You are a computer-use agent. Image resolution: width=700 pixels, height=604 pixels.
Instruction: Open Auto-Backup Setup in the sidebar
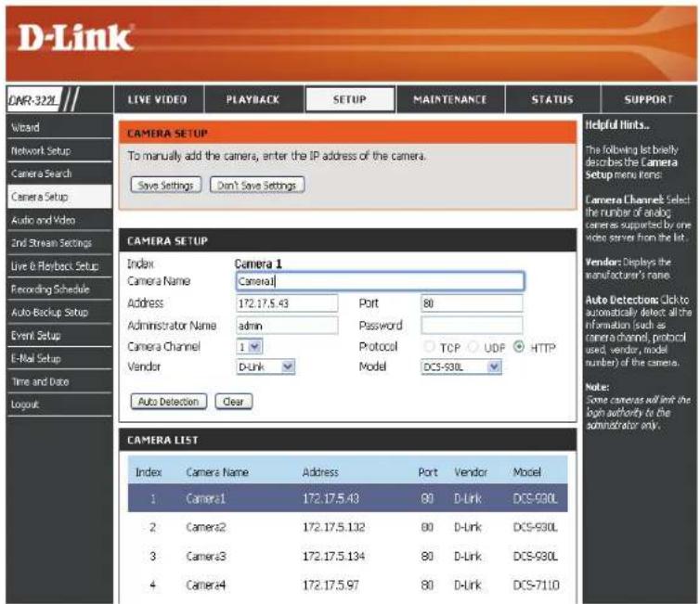59,313
